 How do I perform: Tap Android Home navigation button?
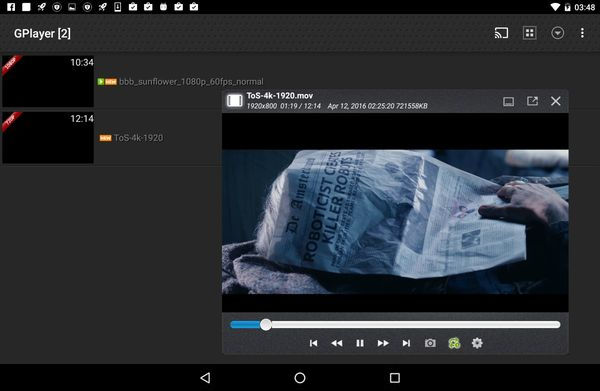(x=300, y=378)
